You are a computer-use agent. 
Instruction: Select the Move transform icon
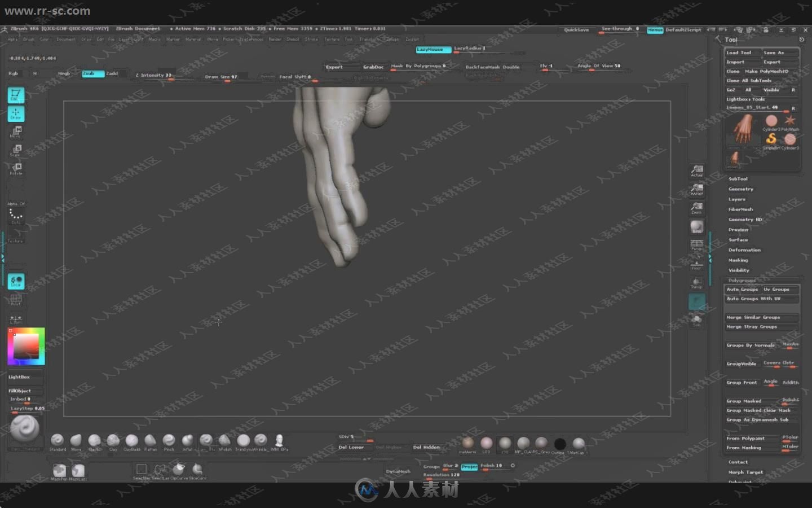pyautogui.click(x=16, y=132)
